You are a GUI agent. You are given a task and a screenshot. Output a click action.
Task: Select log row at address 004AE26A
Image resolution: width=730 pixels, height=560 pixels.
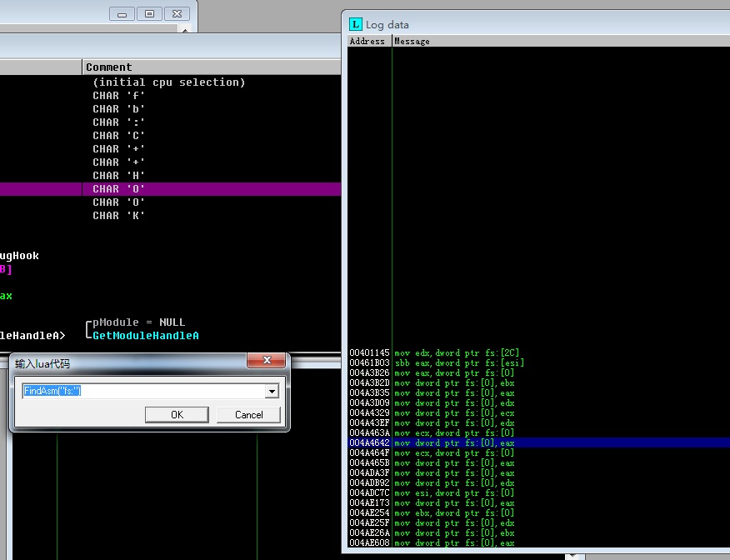tap(538, 533)
